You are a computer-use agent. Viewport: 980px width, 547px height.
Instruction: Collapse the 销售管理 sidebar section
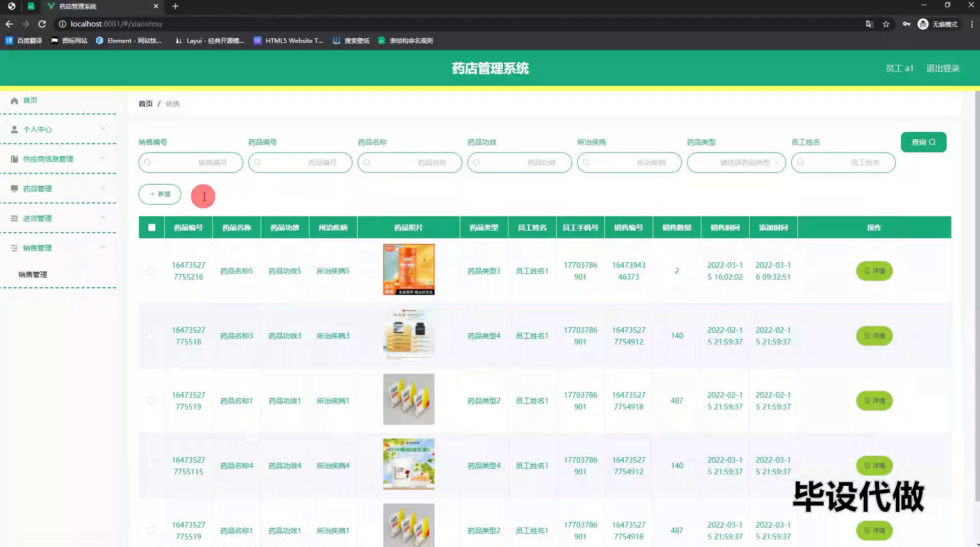click(58, 248)
